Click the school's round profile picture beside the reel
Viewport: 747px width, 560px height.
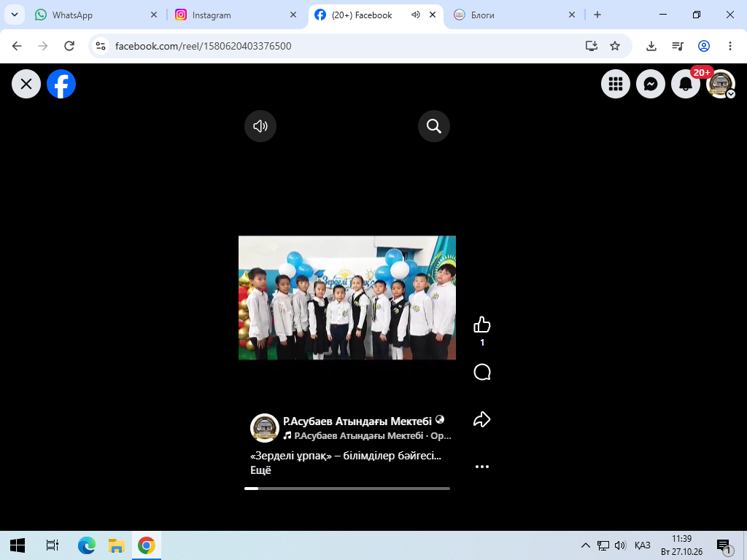pos(264,427)
